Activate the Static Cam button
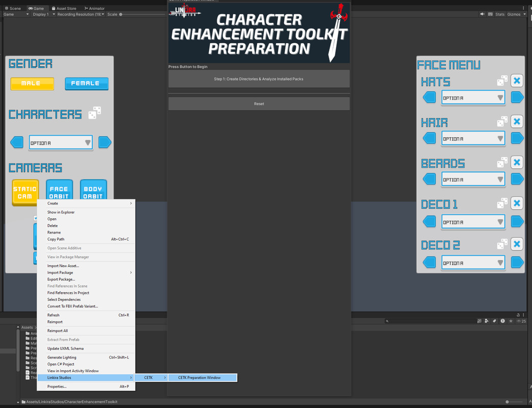532x408 pixels. [x=25, y=192]
